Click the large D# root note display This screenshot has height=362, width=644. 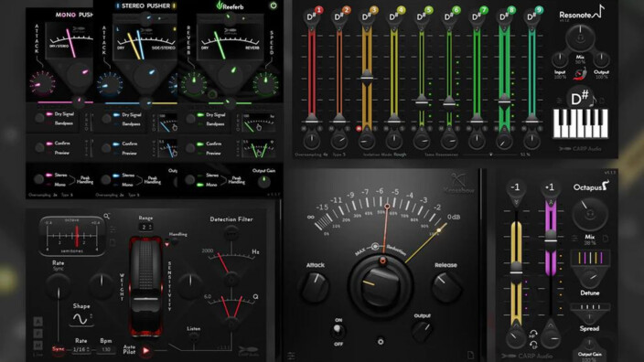pos(580,99)
